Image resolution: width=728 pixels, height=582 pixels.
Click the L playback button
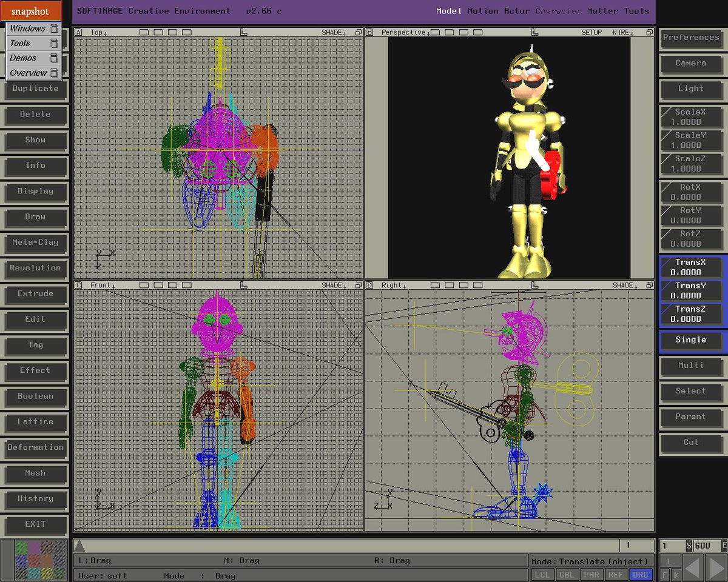pyautogui.click(x=670, y=561)
